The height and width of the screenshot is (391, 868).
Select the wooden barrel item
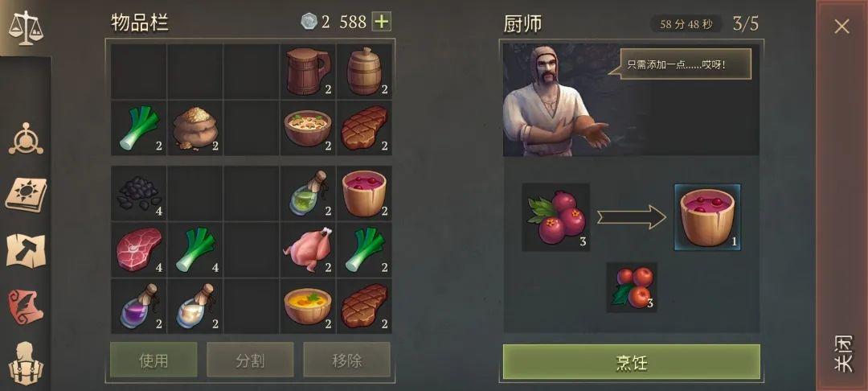tap(364, 72)
